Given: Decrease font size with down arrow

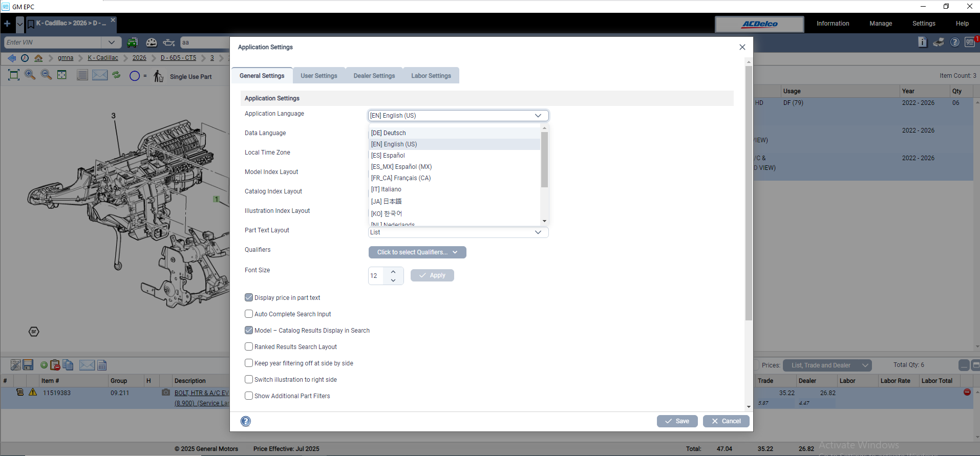Looking at the screenshot, I should click(x=393, y=280).
